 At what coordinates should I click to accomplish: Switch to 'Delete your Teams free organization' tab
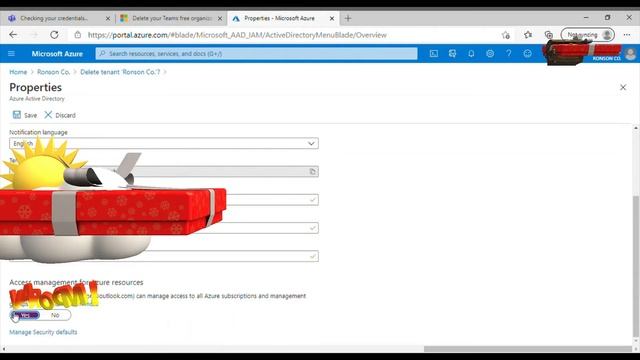point(172,18)
